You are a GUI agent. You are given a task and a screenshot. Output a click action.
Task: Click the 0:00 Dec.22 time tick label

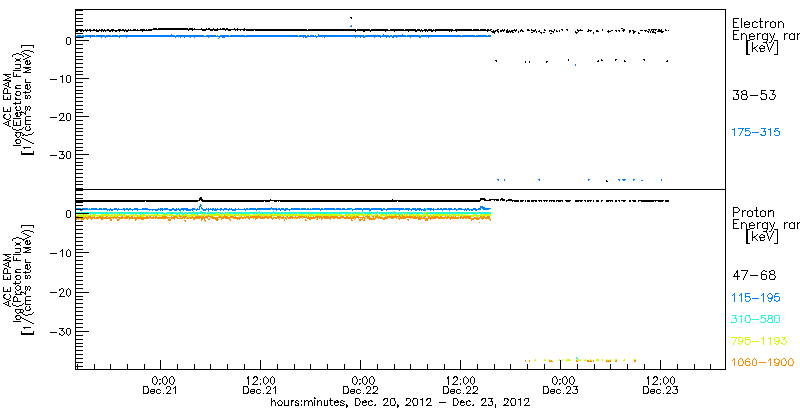pos(361,385)
